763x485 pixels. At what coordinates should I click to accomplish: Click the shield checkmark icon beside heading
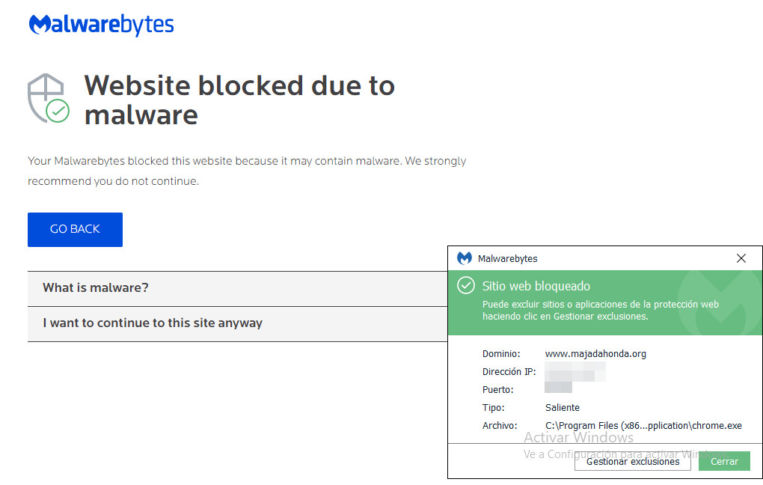click(x=47, y=98)
